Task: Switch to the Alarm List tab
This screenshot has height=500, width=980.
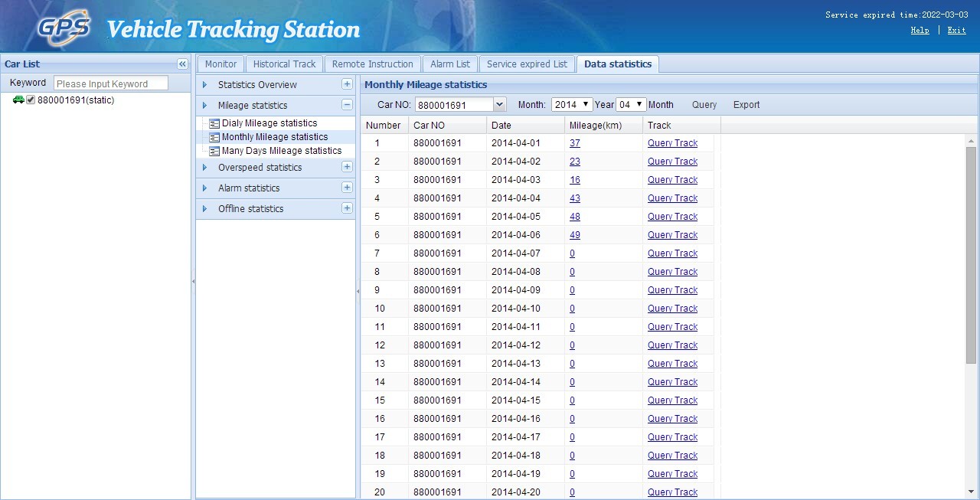Action: (450, 64)
